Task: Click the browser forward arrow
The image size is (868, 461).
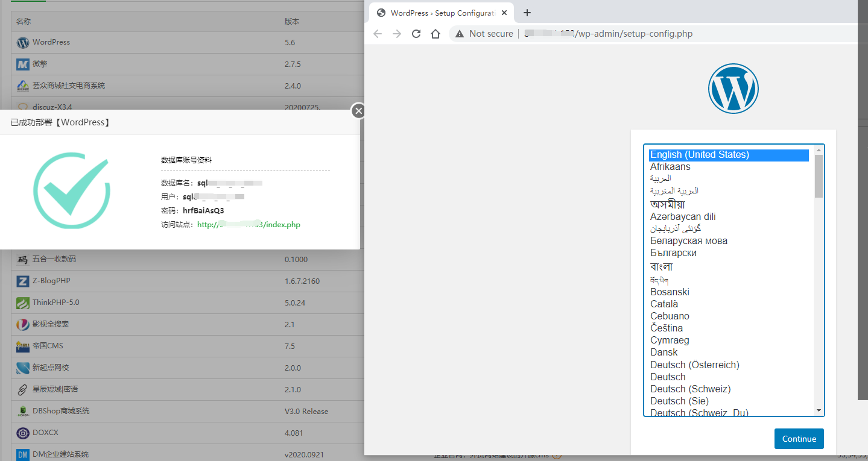Action: pyautogui.click(x=397, y=34)
